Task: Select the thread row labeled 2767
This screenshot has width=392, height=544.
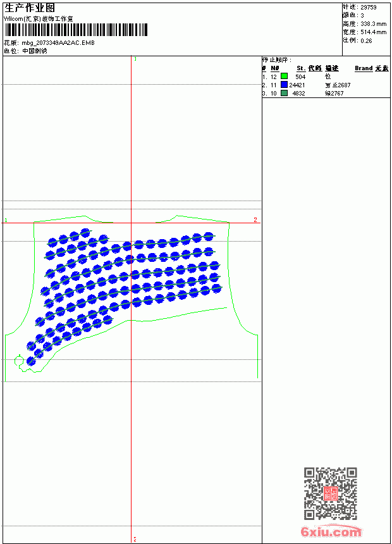Action: (326, 94)
